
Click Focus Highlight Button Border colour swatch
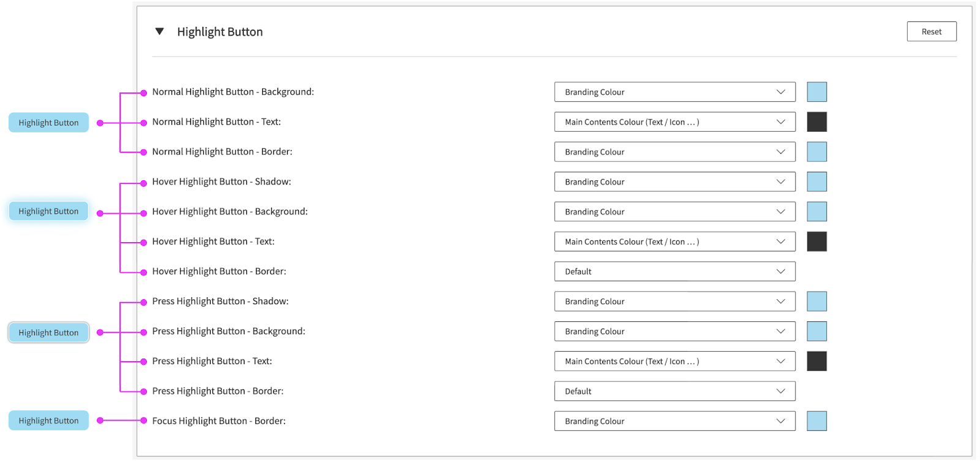pos(816,421)
